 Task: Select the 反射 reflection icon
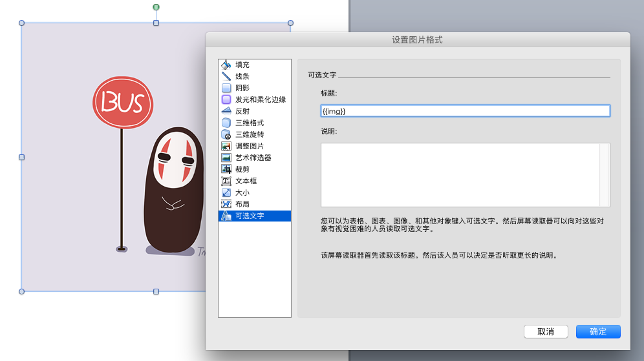coord(226,111)
